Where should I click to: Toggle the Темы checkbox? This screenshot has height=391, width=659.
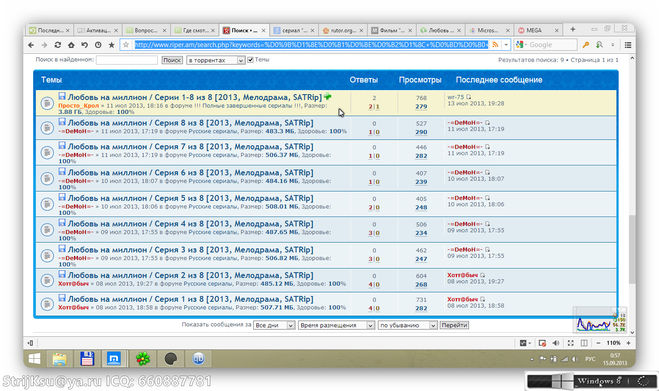click(x=250, y=60)
